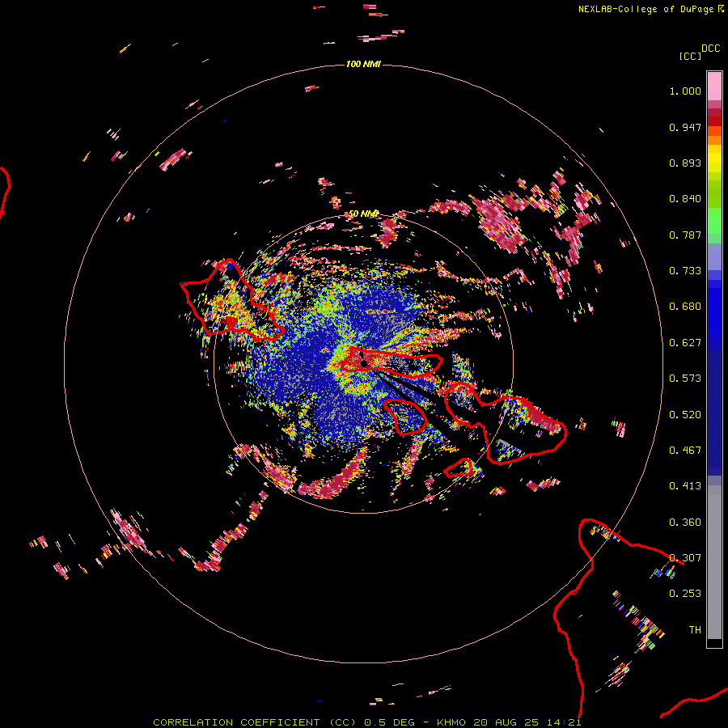Click the gray bottom segment of color bar

click(x=714, y=562)
